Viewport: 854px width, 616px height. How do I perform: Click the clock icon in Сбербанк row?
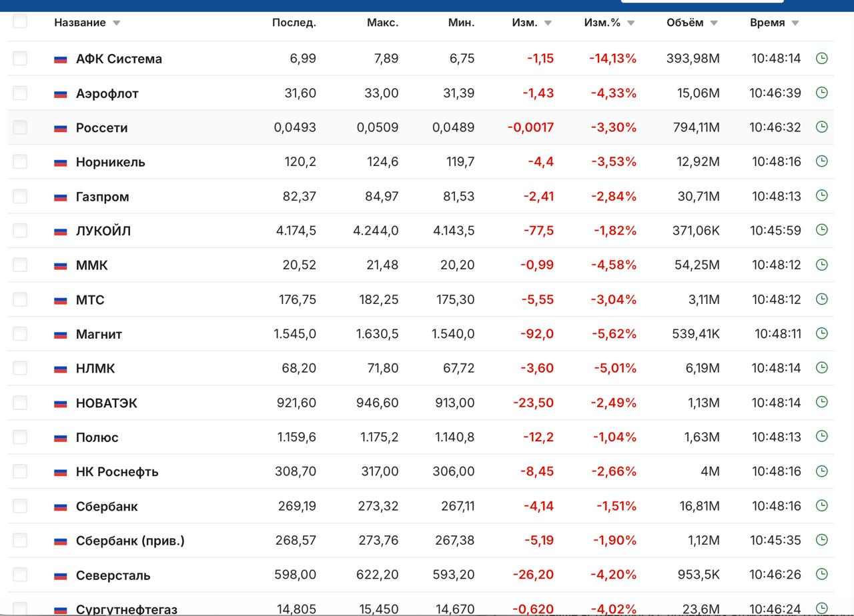pyautogui.click(x=821, y=505)
